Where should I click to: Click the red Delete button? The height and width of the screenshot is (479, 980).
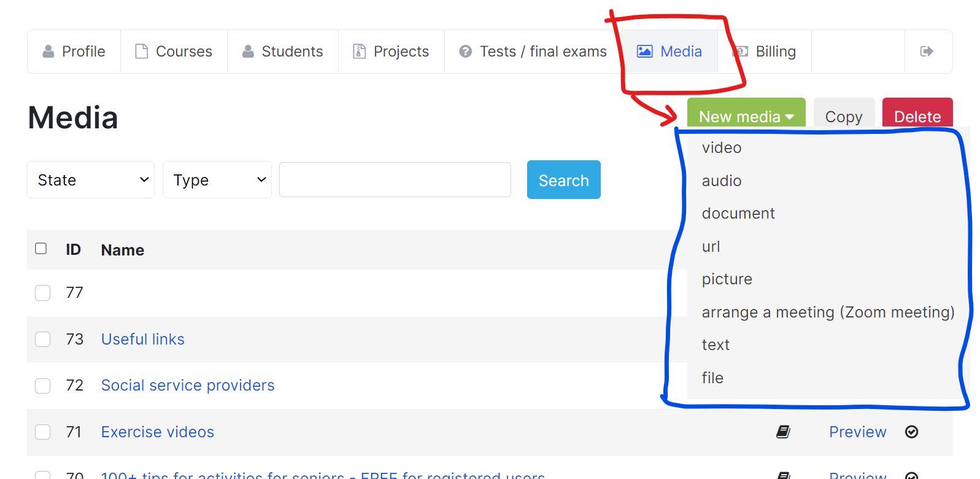[x=917, y=115]
